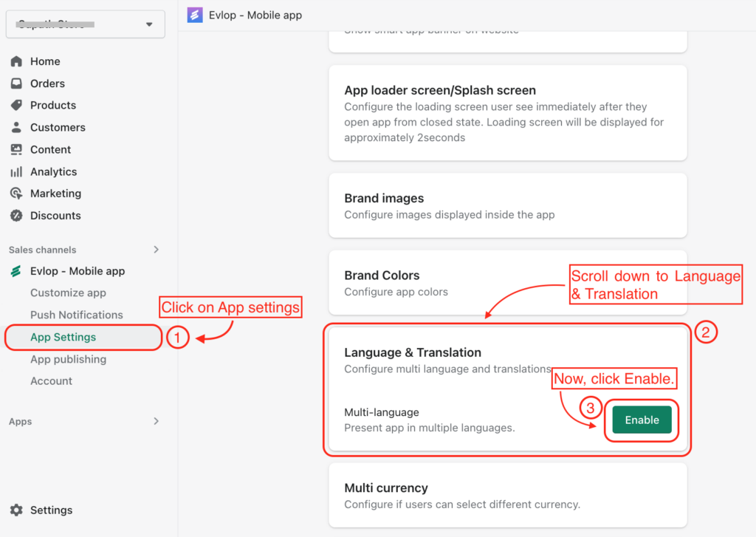Image resolution: width=756 pixels, height=537 pixels.
Task: Expand the Sales channels chevron
Action: tap(157, 250)
